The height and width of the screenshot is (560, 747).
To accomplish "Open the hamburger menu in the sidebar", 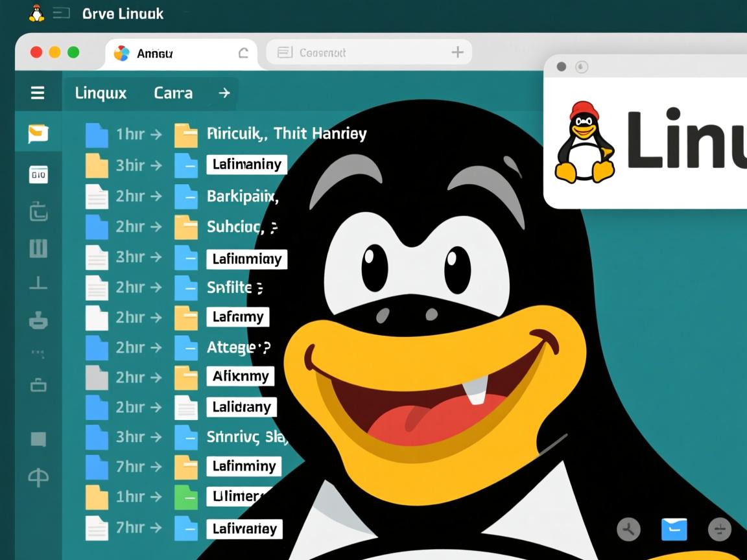I will [x=38, y=93].
